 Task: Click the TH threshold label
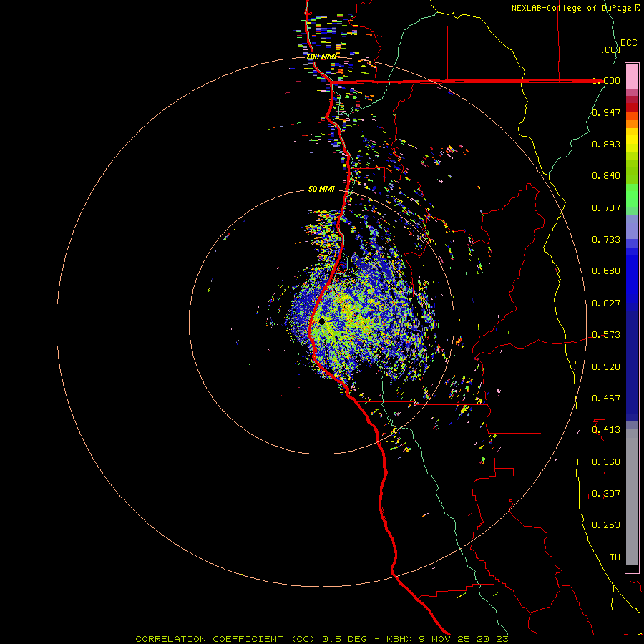[x=615, y=557]
